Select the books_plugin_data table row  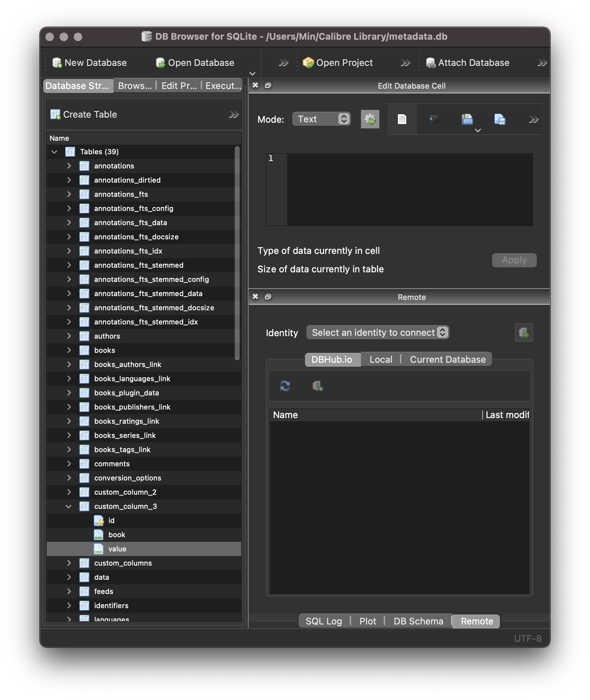tap(144, 393)
